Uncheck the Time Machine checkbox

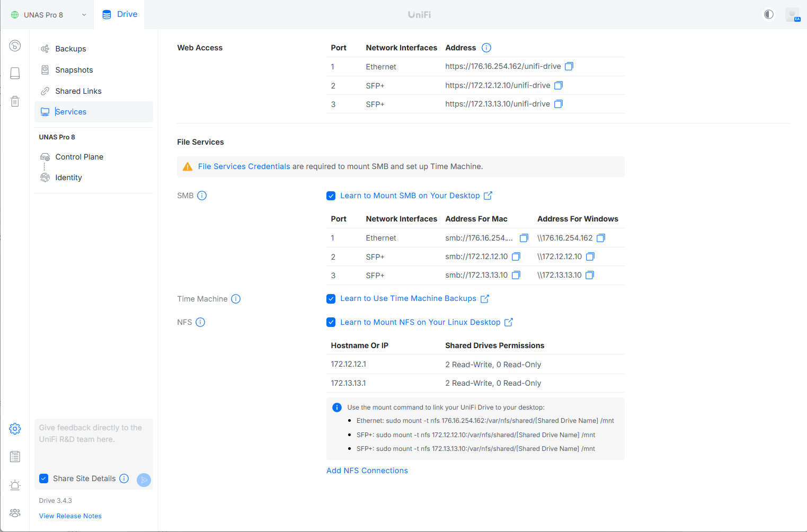[331, 299]
